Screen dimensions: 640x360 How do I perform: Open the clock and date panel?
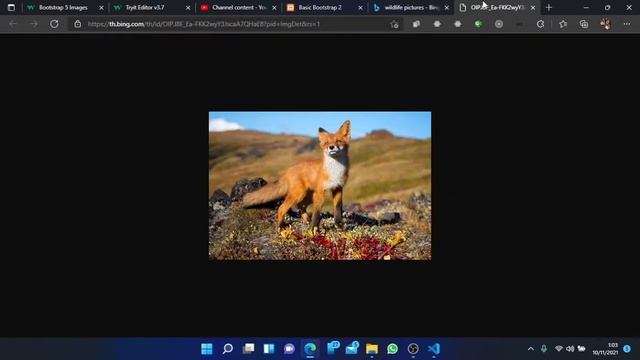605,349
